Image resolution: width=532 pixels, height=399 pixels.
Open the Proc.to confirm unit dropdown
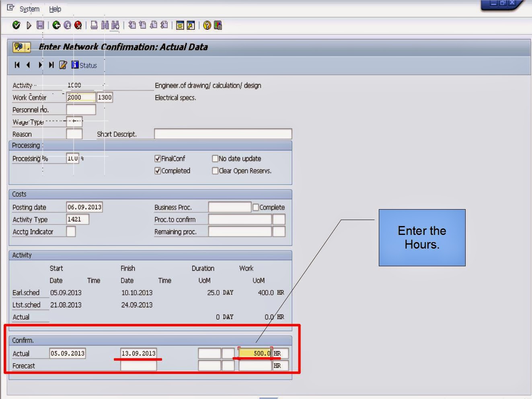[x=279, y=219]
